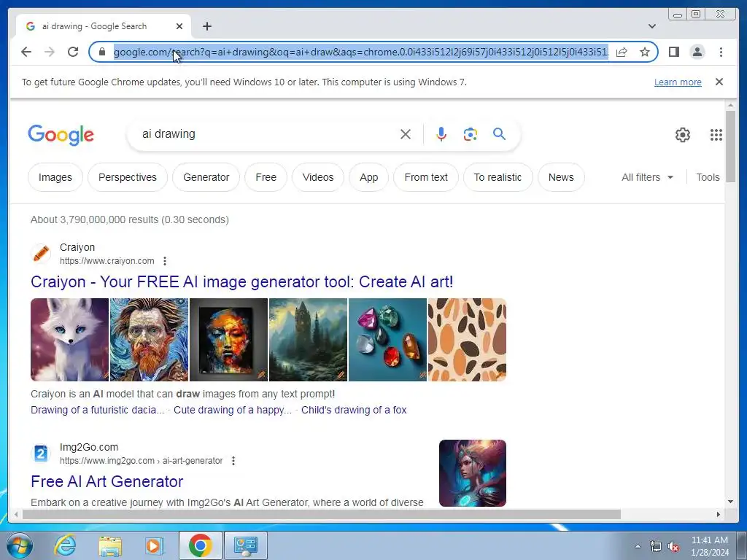Open the taskbar clock 11:41 AM

tap(710, 546)
